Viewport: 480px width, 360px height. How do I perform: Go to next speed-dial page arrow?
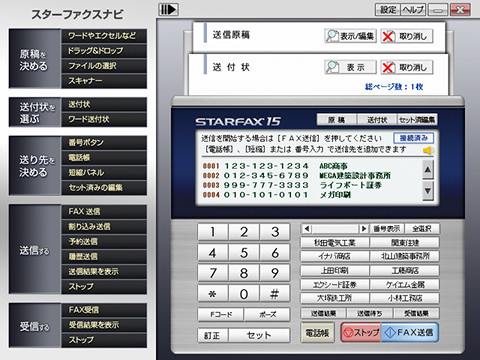(364, 229)
